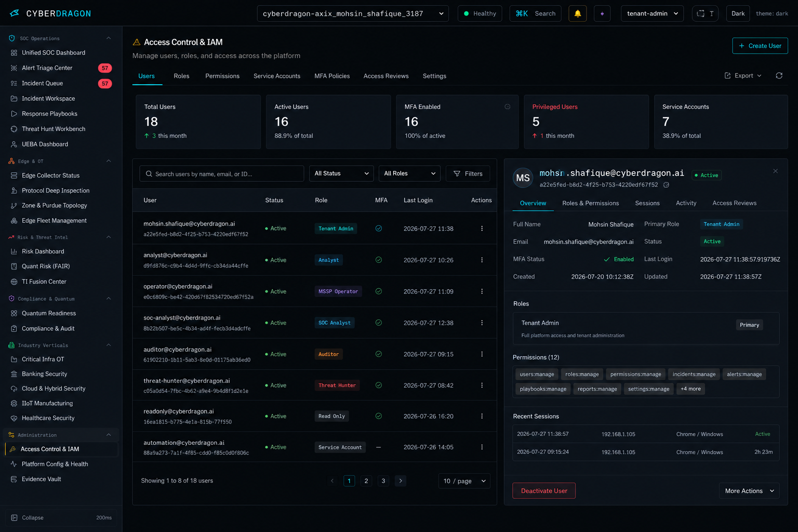Image resolution: width=798 pixels, height=532 pixels.
Task: Open Export dropdown
Action: pos(743,76)
